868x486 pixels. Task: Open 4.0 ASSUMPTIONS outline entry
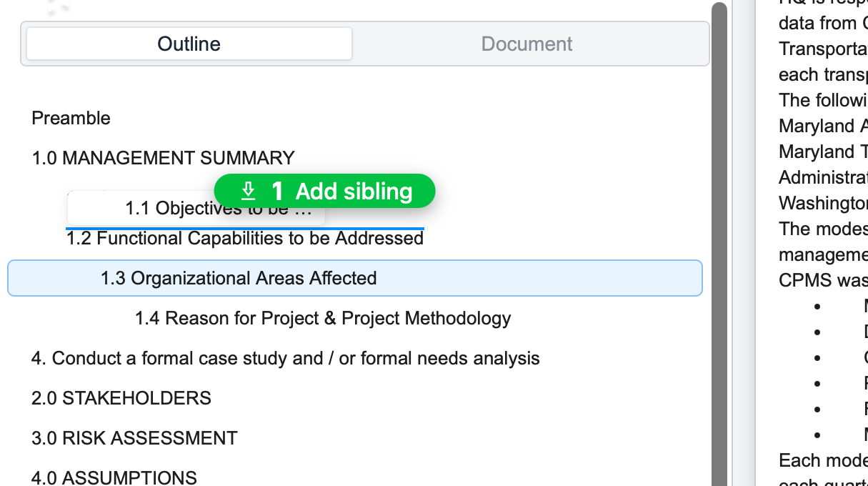pyautogui.click(x=114, y=477)
